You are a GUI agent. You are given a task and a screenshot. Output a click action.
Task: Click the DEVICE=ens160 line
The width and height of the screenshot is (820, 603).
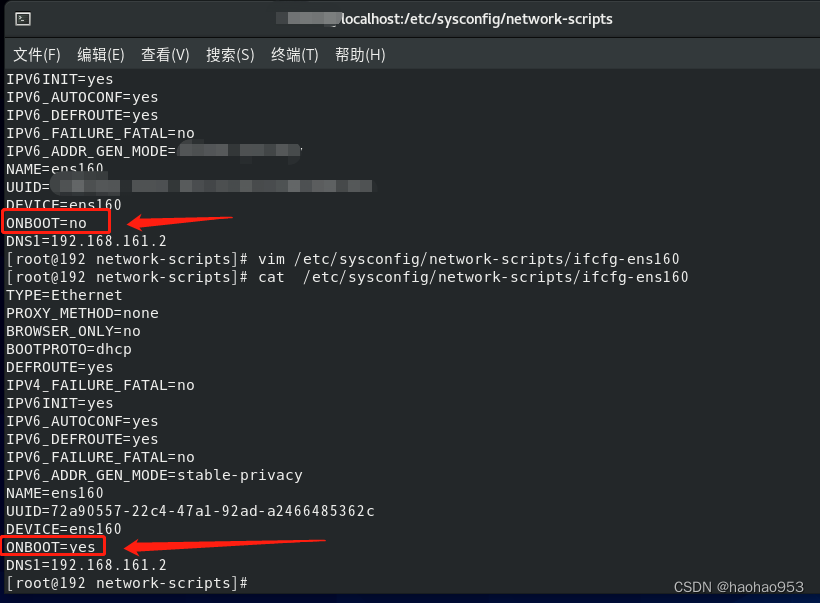[x=60, y=528]
